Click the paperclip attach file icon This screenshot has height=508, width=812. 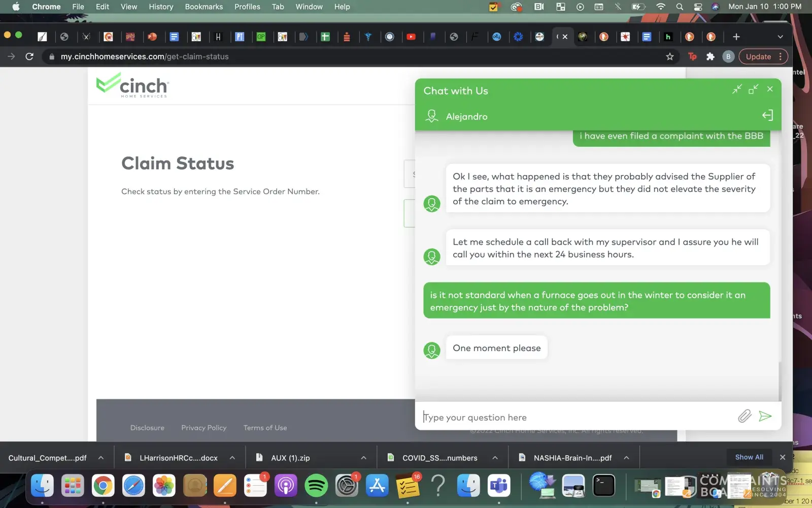[744, 417]
